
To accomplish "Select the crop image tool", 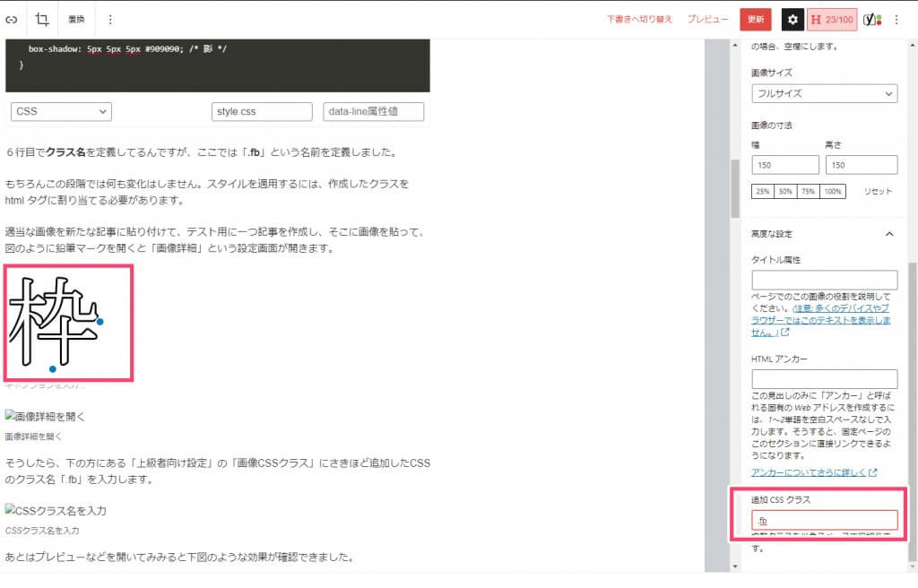I will [x=42, y=19].
